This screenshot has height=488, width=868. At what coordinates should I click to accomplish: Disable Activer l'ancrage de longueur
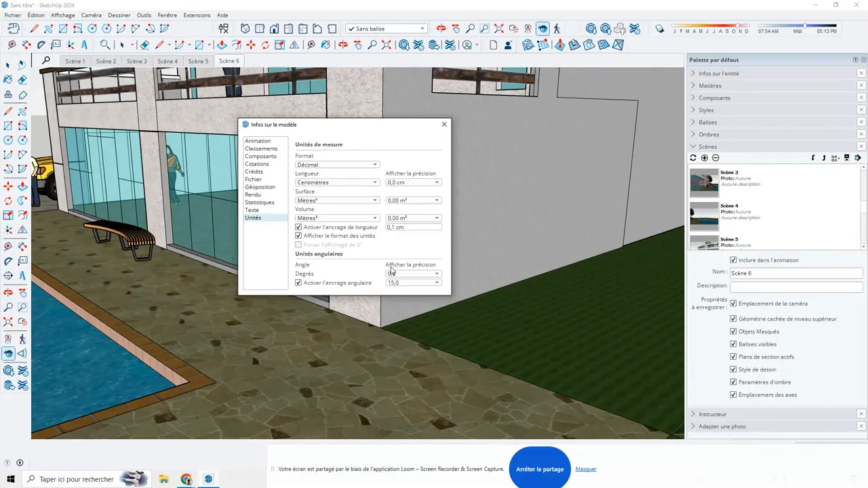point(298,227)
